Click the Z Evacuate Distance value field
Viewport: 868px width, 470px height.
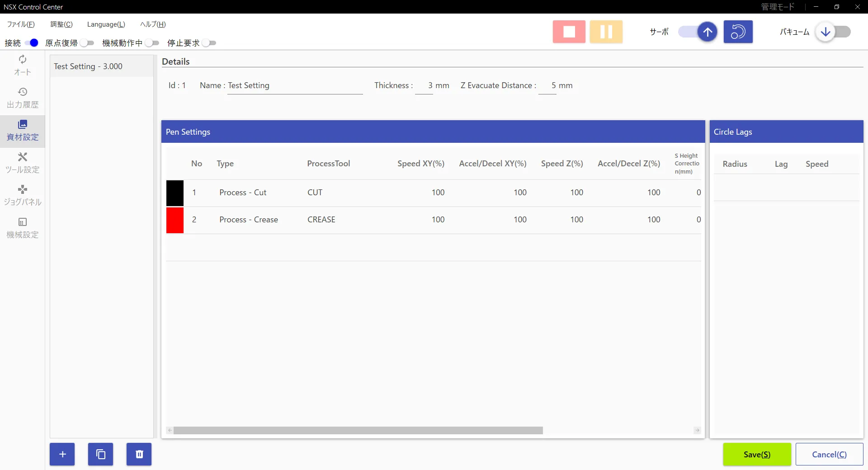(547, 85)
